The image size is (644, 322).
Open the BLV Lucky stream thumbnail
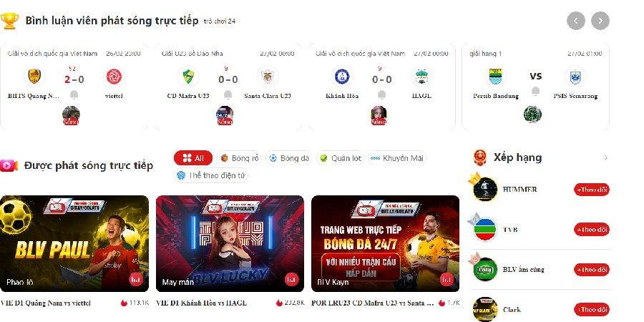230,243
